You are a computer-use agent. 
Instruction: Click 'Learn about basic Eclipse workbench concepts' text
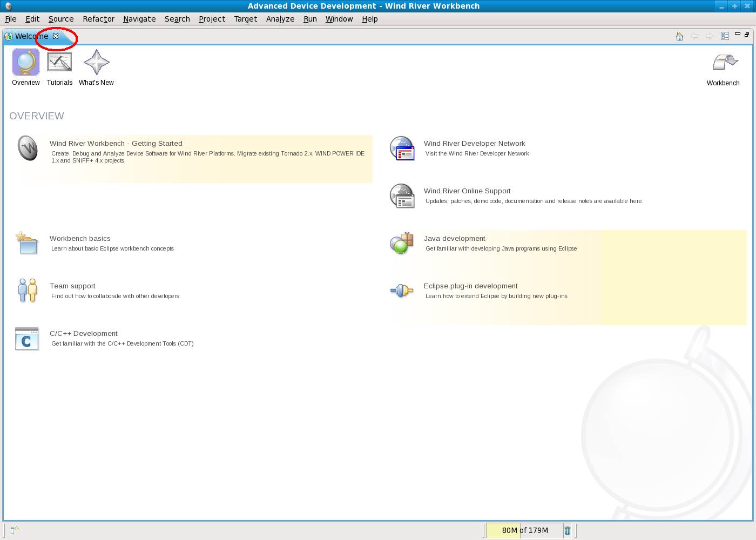(x=112, y=248)
